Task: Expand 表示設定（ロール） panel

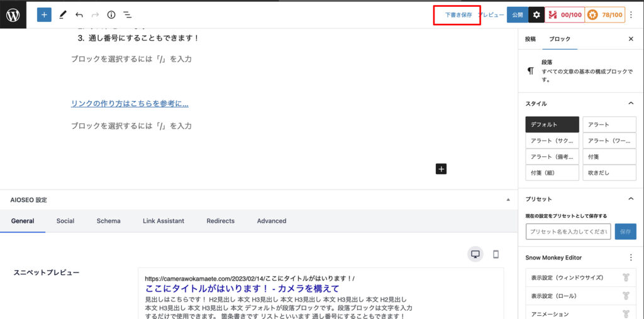Action: click(x=580, y=296)
